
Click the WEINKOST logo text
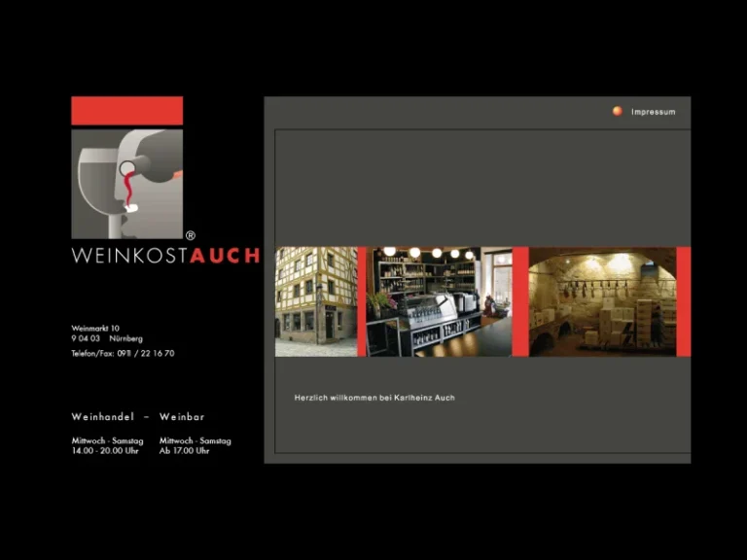[129, 257]
